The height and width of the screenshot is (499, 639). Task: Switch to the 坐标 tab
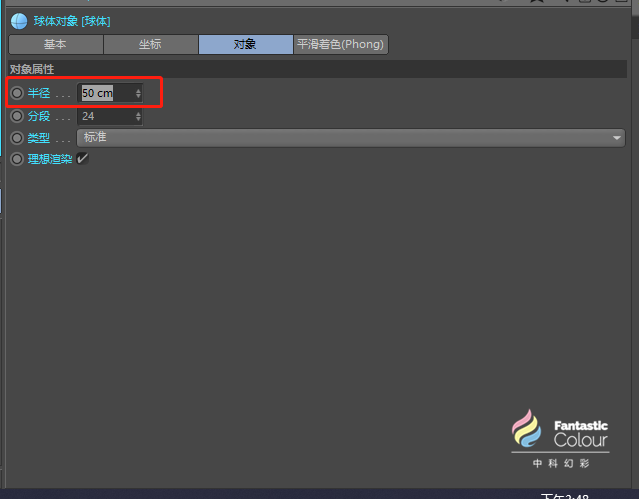[151, 44]
